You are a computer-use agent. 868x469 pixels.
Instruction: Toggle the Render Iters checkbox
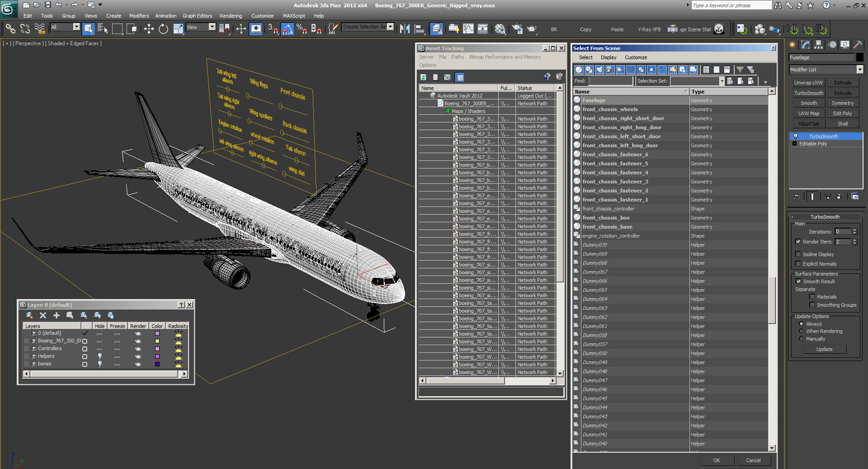click(x=798, y=242)
